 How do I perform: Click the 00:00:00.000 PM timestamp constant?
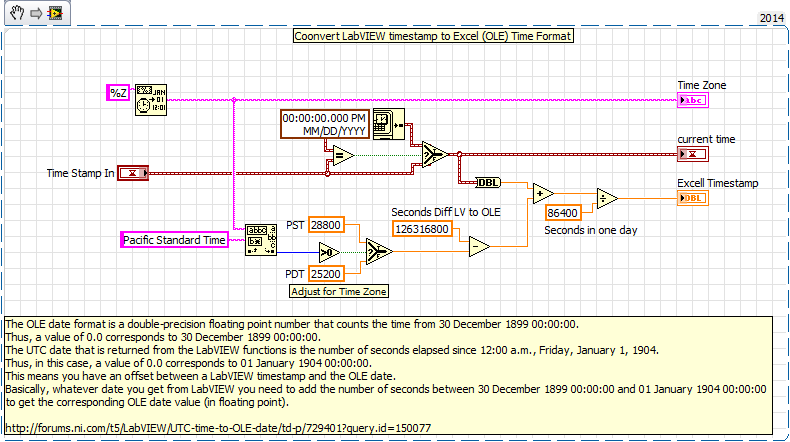click(x=324, y=124)
